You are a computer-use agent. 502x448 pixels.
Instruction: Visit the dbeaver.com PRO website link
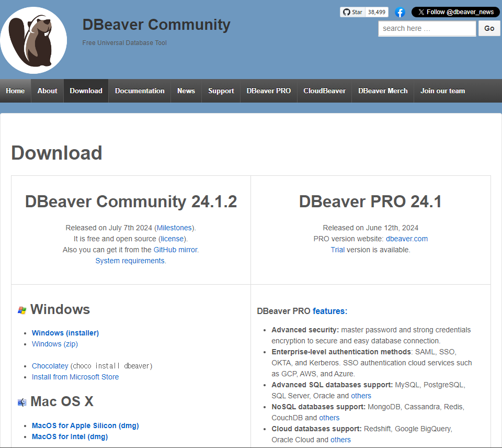click(407, 239)
